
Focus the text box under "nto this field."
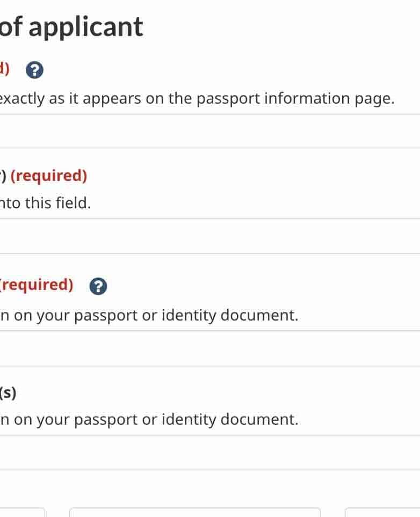(x=209, y=236)
